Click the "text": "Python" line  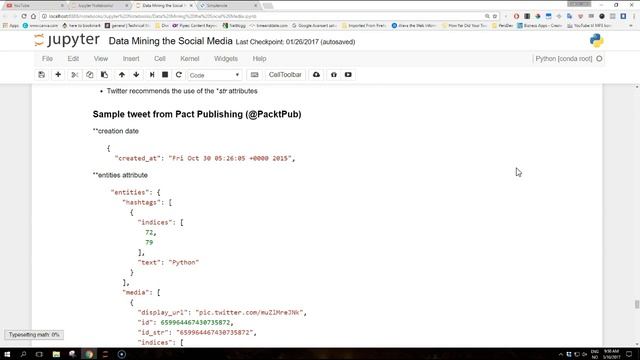[x=168, y=262]
